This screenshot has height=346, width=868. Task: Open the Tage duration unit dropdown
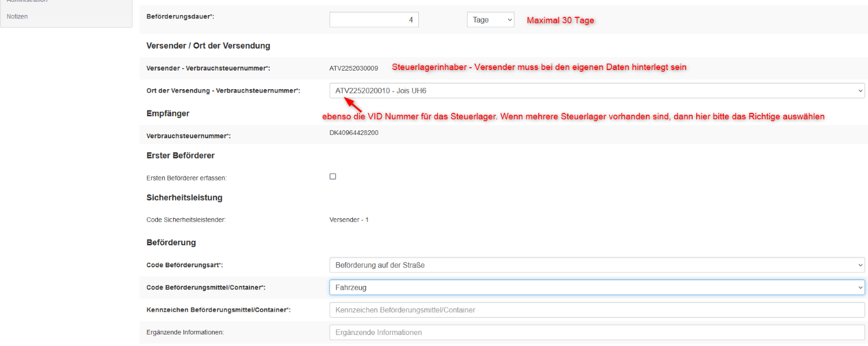tap(490, 19)
